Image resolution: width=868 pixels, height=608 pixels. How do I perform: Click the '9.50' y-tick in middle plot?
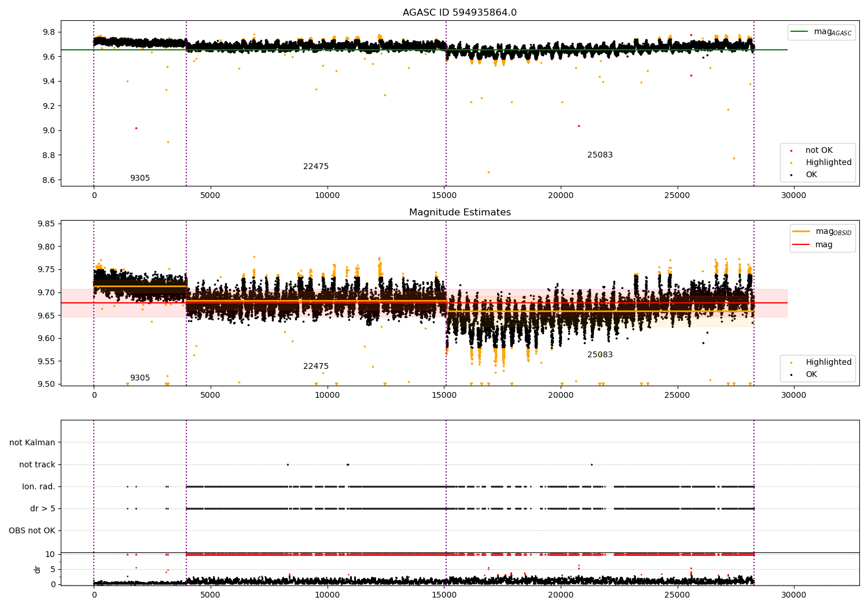[47, 384]
